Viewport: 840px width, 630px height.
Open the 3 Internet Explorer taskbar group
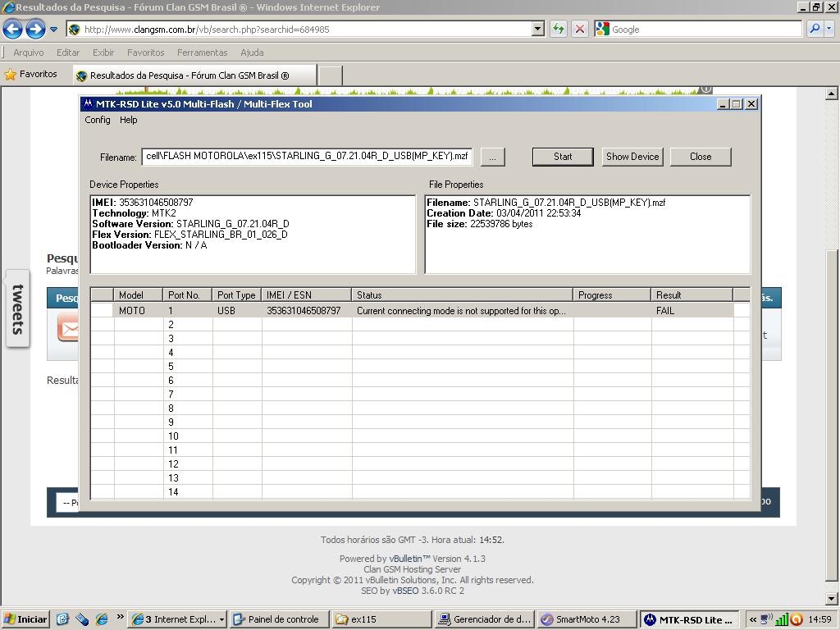coord(178,619)
